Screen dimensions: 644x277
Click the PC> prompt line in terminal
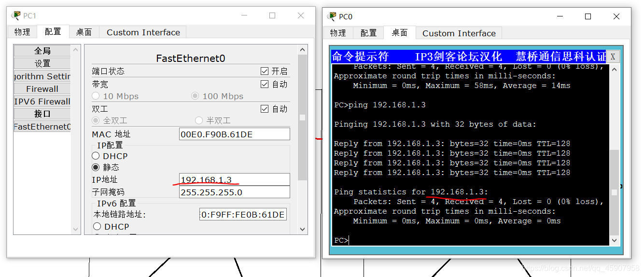[342, 240]
